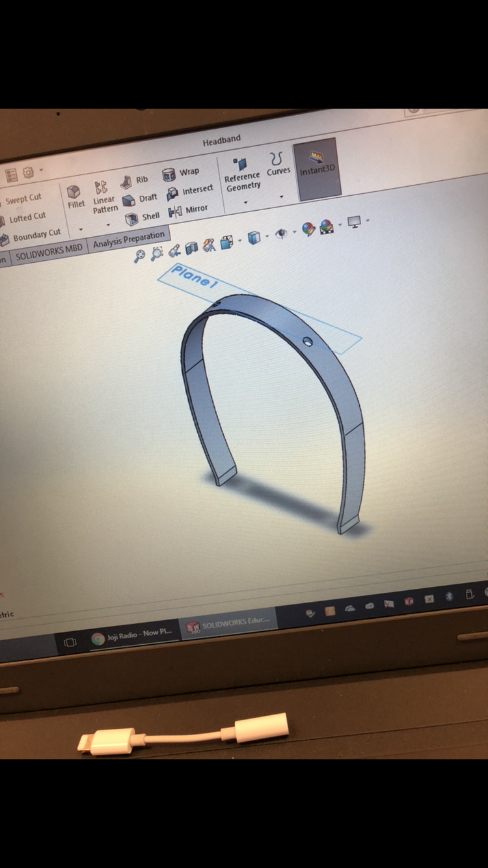Select the Rib feature tool

135,181
